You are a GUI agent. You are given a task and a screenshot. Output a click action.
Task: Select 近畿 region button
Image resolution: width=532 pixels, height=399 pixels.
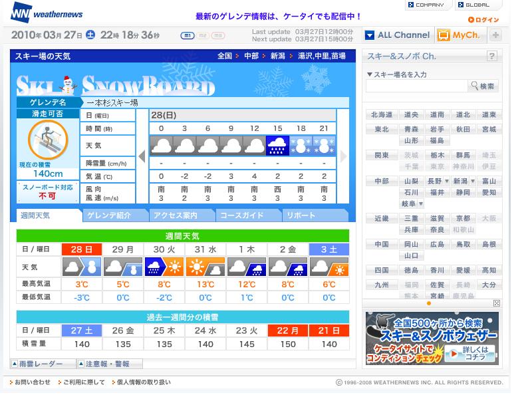pos(382,219)
